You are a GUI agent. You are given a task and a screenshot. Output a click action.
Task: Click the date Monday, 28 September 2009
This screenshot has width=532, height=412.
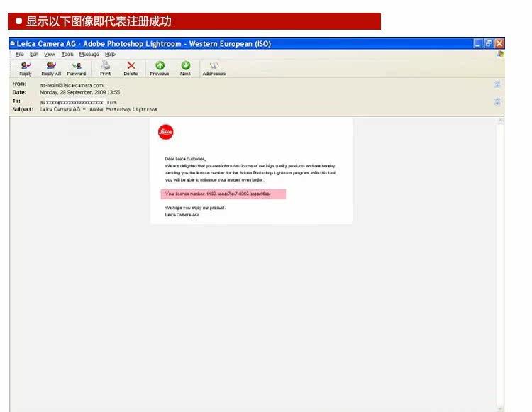79,92
